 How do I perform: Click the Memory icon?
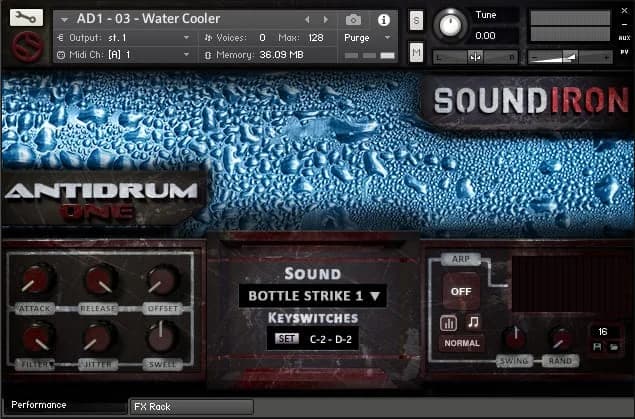pos(208,55)
